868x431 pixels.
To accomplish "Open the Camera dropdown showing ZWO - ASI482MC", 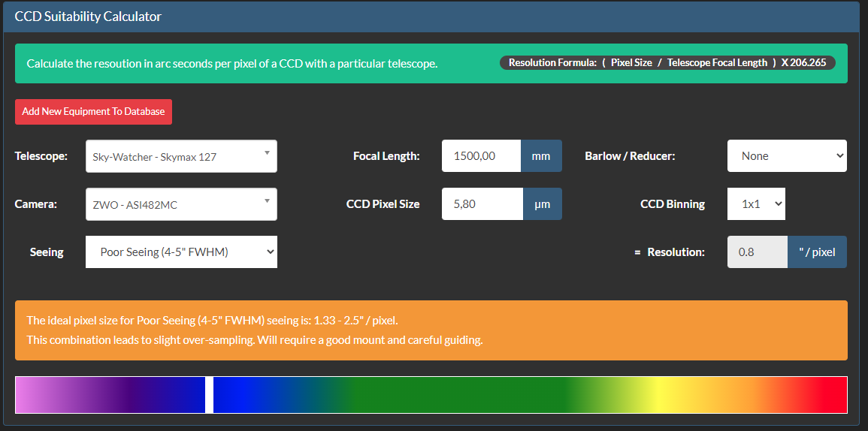I will point(182,204).
